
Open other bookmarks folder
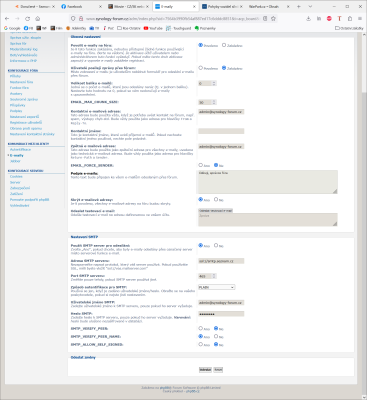pyautogui.click(x=350, y=28)
